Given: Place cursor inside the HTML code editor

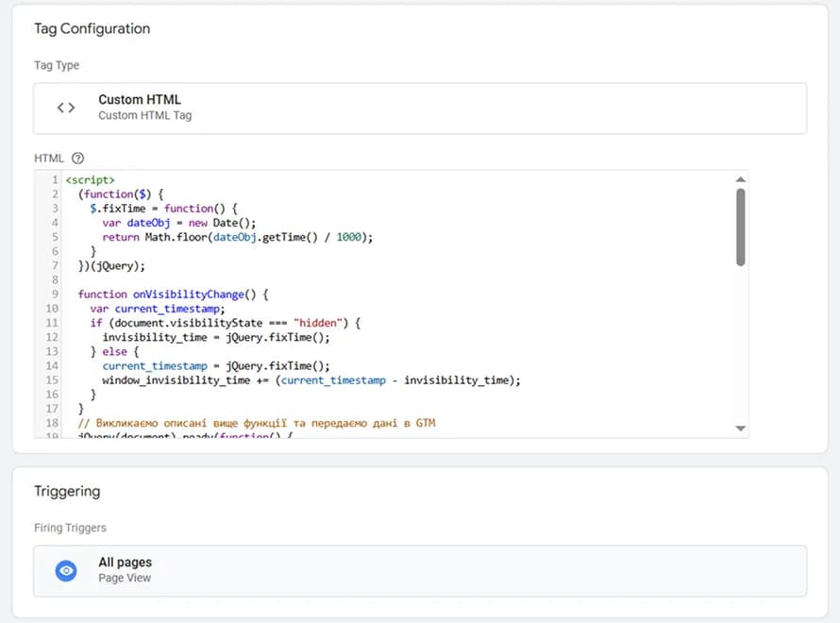Looking at the screenshot, I should tap(378, 302).
